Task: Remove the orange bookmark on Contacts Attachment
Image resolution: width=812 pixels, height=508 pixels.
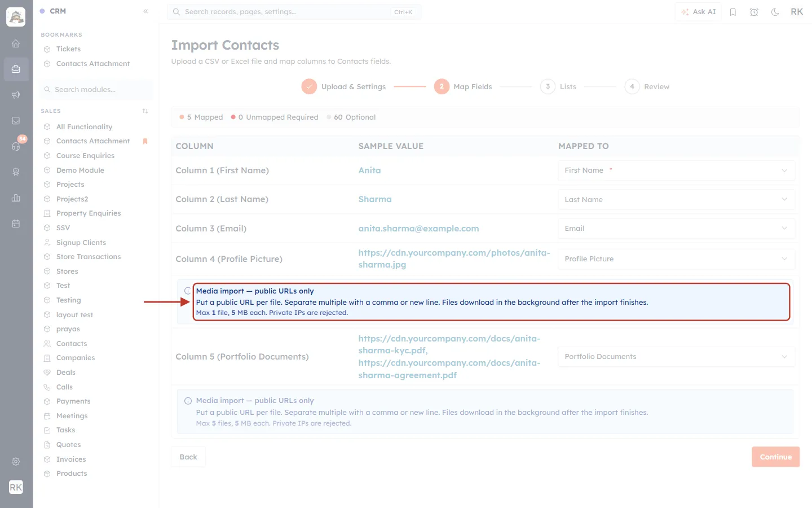Action: 145,141
